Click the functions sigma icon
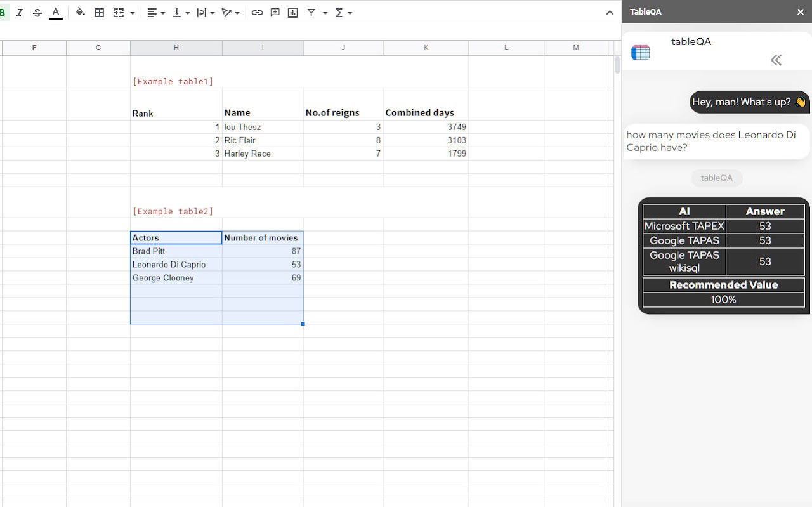Image resolution: width=812 pixels, height=507 pixels. coord(339,13)
